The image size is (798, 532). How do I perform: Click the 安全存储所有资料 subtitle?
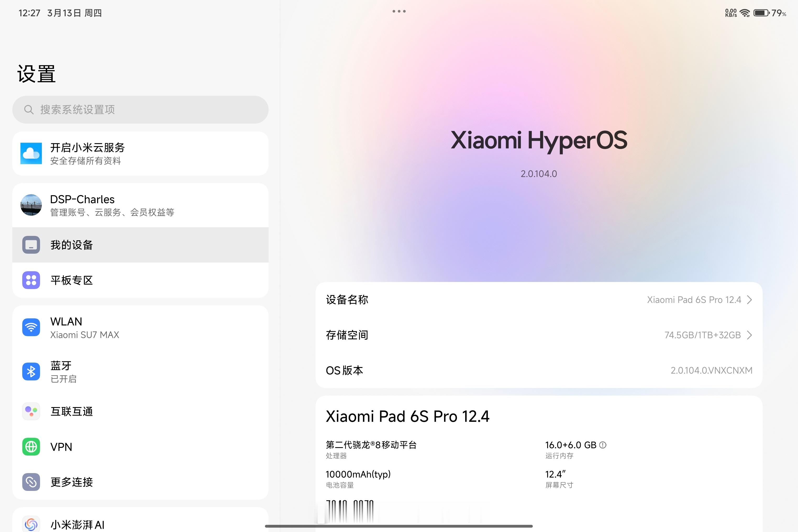coord(86,161)
